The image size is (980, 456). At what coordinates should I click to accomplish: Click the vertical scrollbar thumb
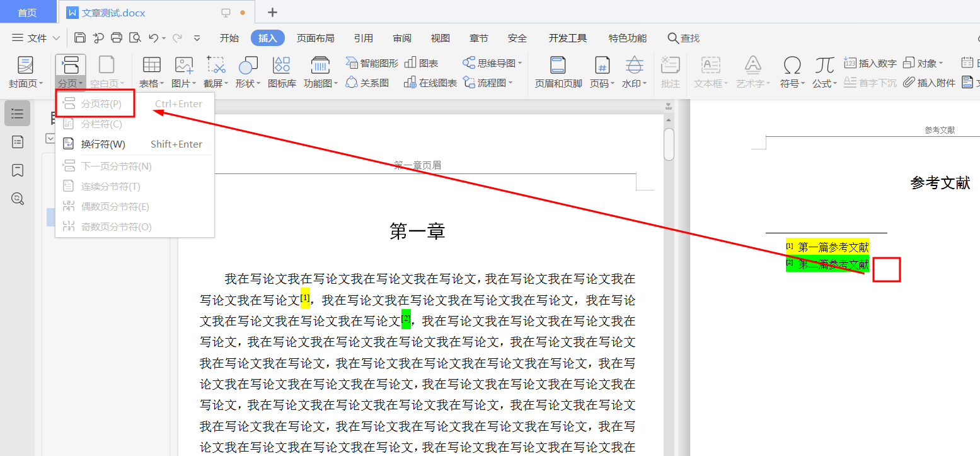coord(669,144)
